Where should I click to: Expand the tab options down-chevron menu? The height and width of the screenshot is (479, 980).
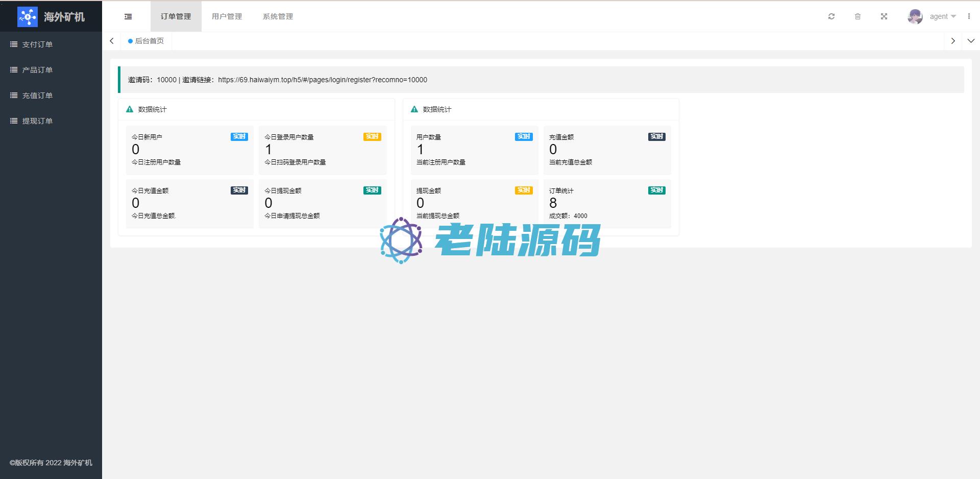click(971, 41)
